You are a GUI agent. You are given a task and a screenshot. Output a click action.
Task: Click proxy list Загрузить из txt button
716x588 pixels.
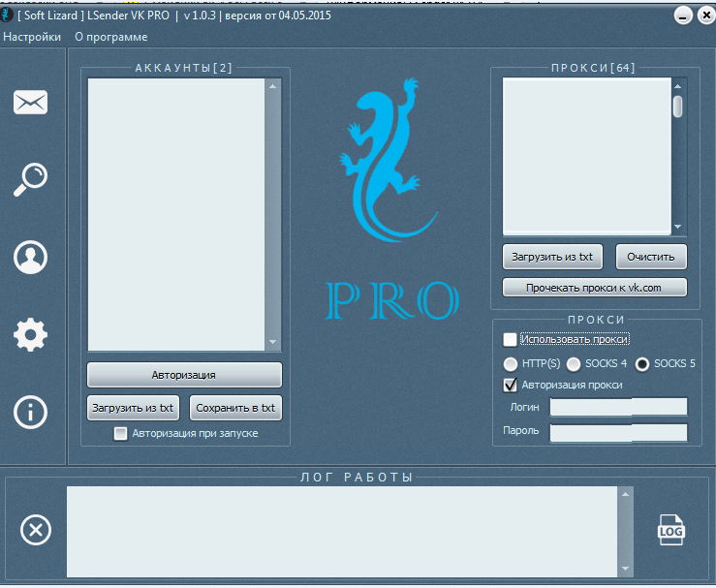pyautogui.click(x=552, y=257)
